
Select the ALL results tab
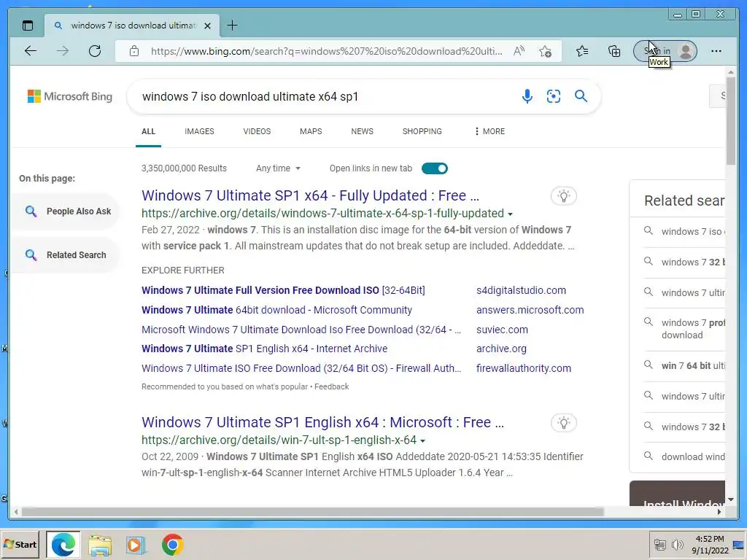(148, 131)
